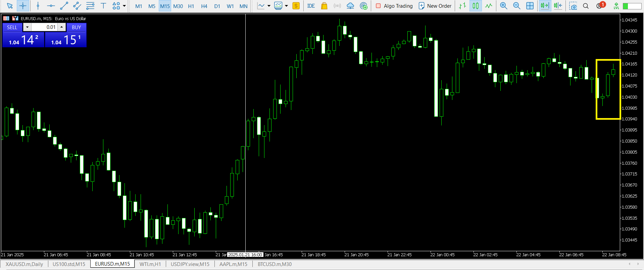Toggle Algo Trading on
Screen dimensions: 644x270
[394, 6]
